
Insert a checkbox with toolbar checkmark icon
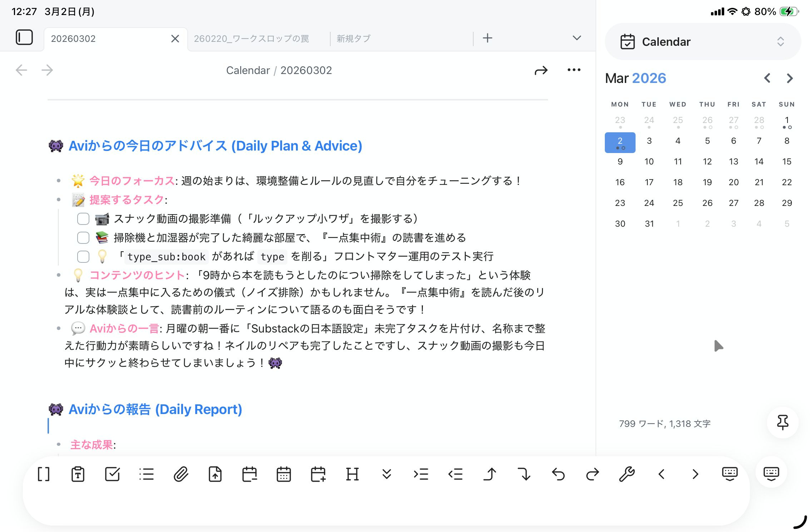(x=112, y=474)
